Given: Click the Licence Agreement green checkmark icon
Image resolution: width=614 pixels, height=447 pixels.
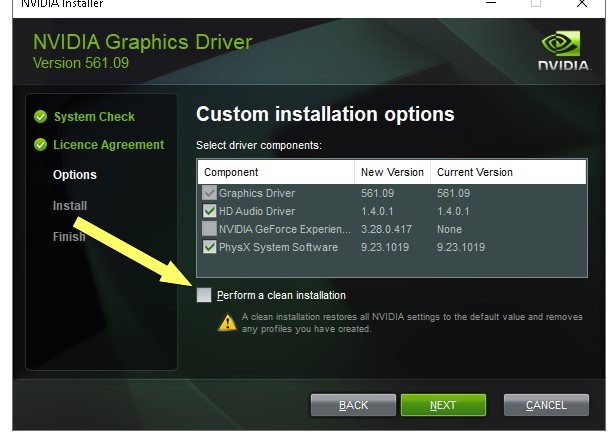Looking at the screenshot, I should [40, 144].
